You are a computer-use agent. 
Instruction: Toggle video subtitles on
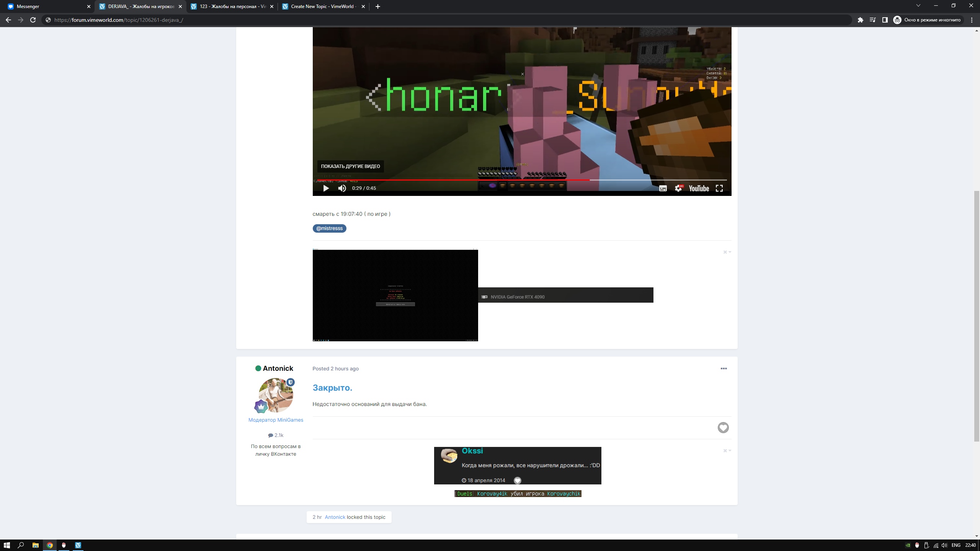point(663,188)
